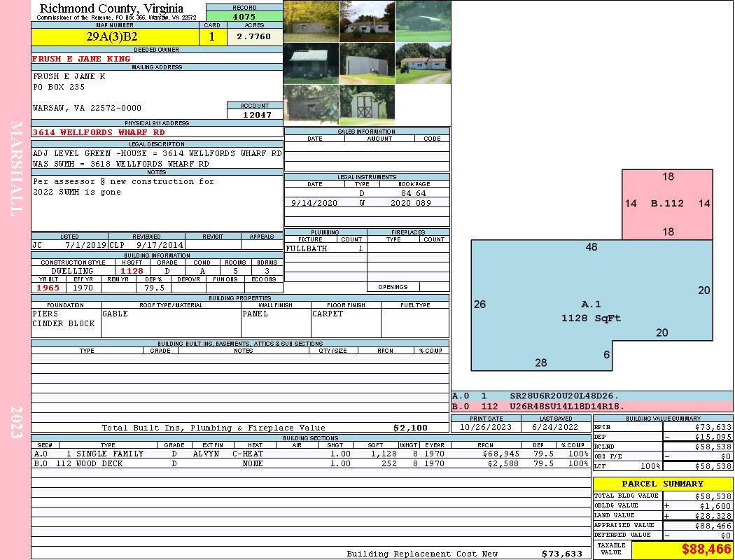Click the Parcel Summary yellow header
Screen dimensions: 735x560
pos(663,484)
